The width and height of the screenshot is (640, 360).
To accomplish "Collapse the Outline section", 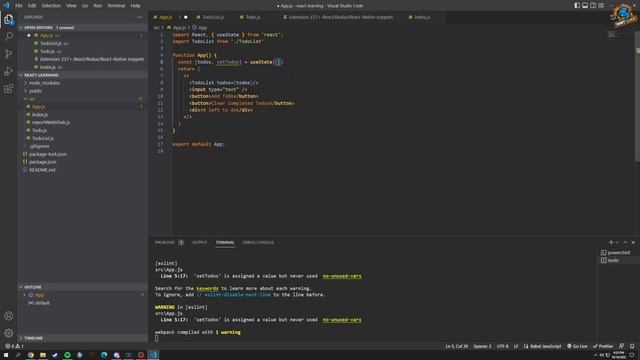I will point(82,287).
